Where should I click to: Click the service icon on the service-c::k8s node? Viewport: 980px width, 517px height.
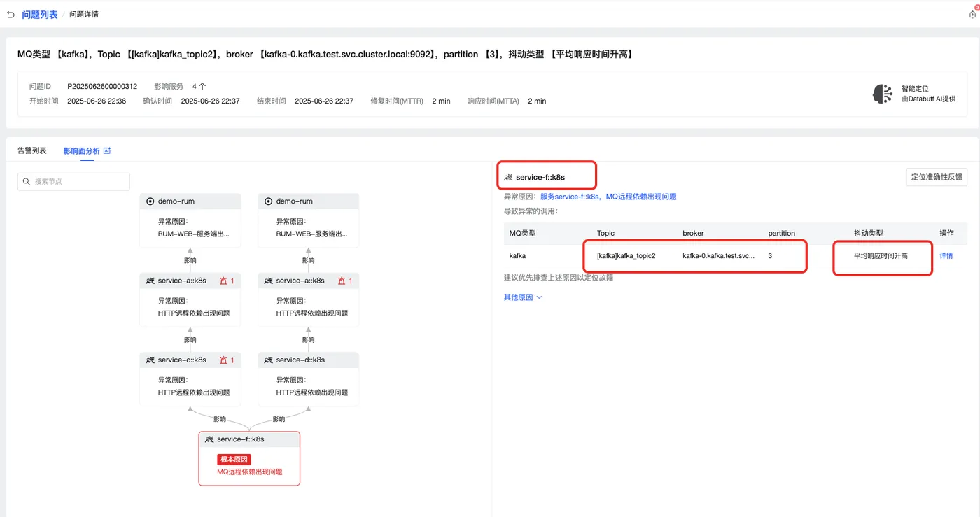click(x=150, y=360)
